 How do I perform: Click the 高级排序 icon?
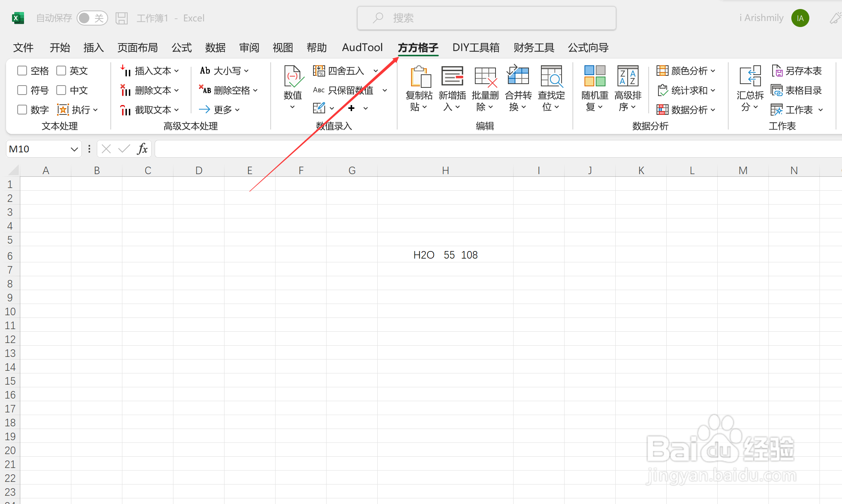628,77
